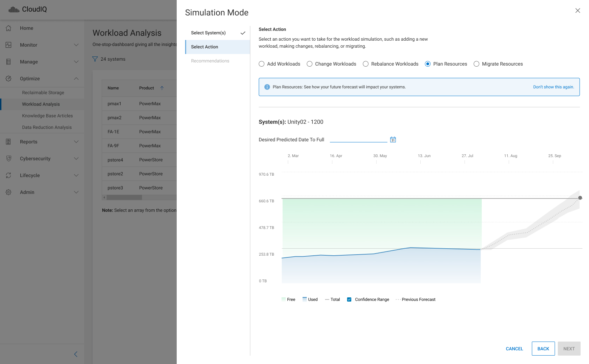Go to the Select Action step
Viewport: 589px width, 364px height.
click(217, 47)
